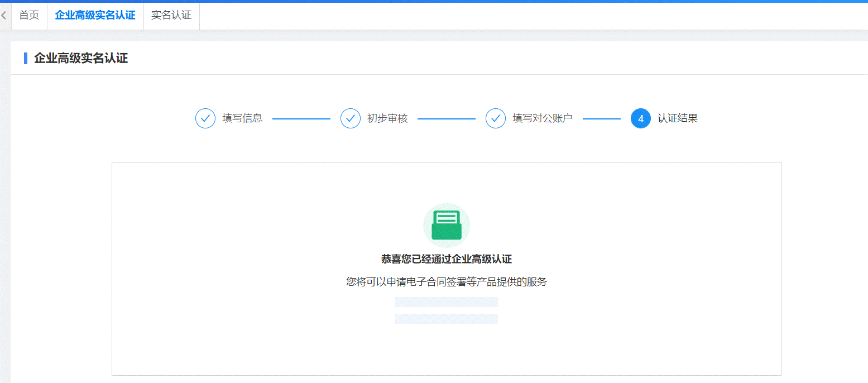Open the 首页 tab
The height and width of the screenshot is (383, 868).
click(x=29, y=16)
